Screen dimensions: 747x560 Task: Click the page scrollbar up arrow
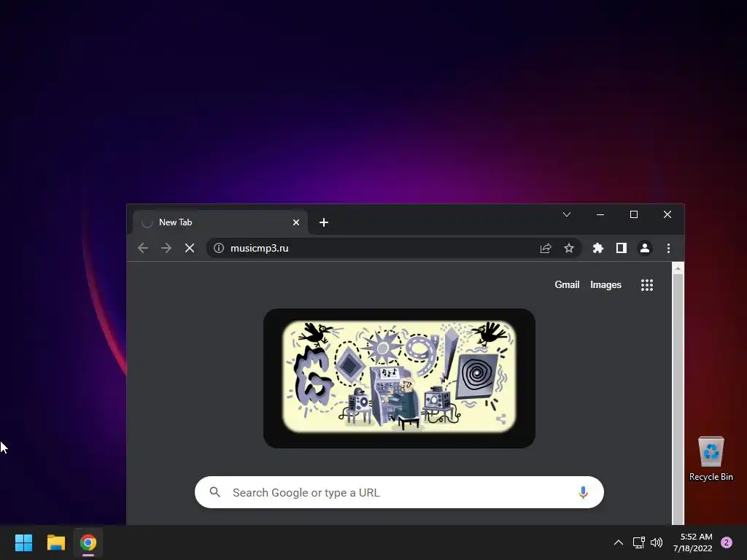(x=678, y=268)
